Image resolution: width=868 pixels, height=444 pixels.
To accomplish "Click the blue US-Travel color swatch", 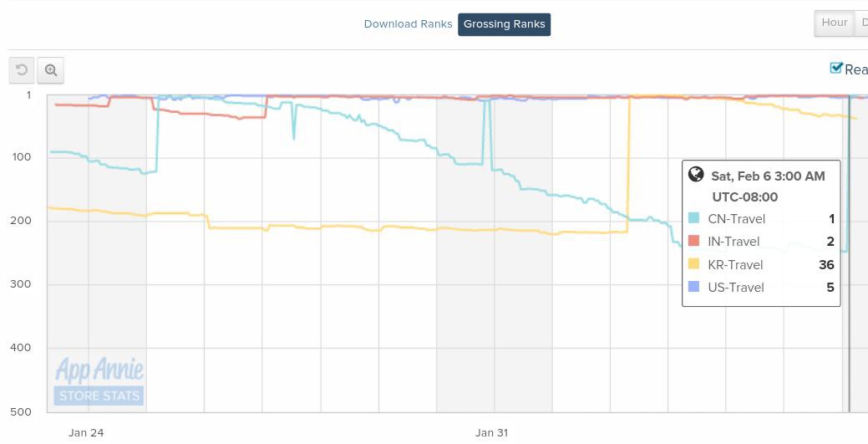I will (693, 287).
